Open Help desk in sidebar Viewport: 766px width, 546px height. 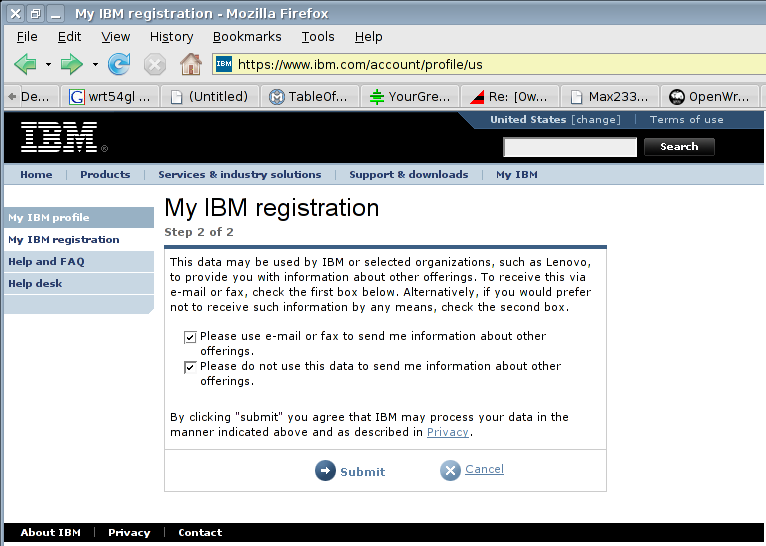click(x=79, y=283)
